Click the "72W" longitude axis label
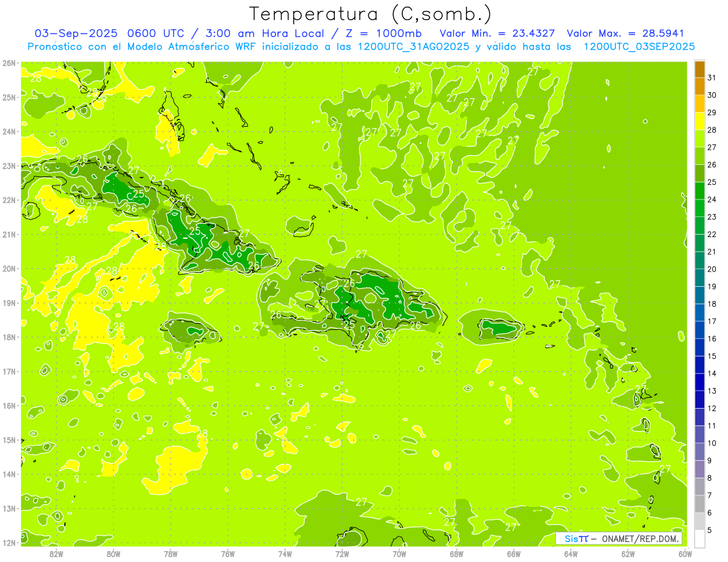 click(x=342, y=554)
